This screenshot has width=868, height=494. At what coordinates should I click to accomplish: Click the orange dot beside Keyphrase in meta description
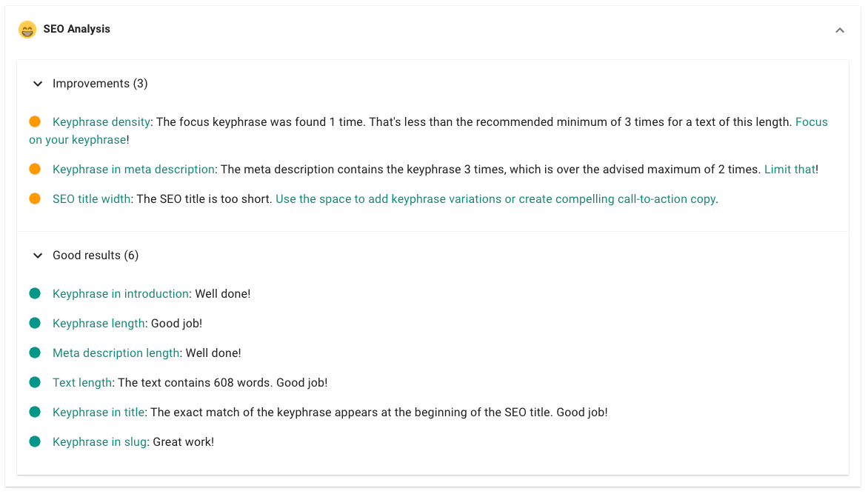click(34, 169)
